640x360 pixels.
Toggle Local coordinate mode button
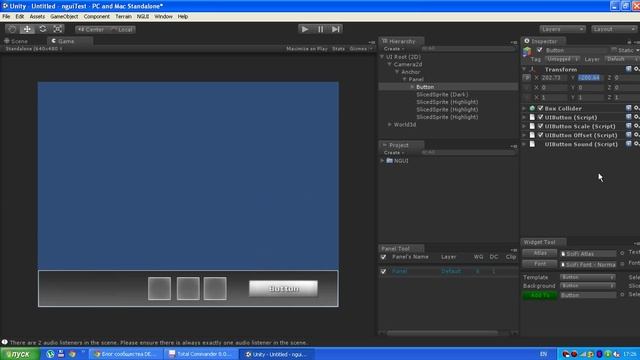click(x=121, y=29)
